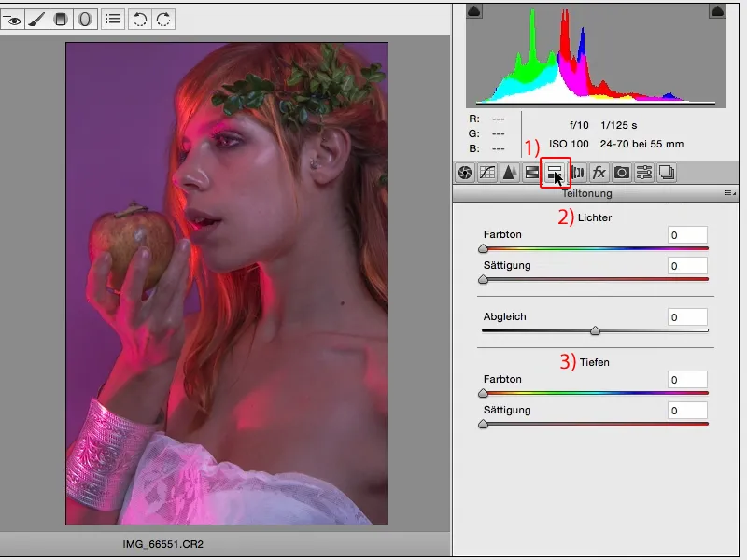Click the Tiefen Farbton hue slider
Screen dimensions: 747x560
(x=595, y=393)
